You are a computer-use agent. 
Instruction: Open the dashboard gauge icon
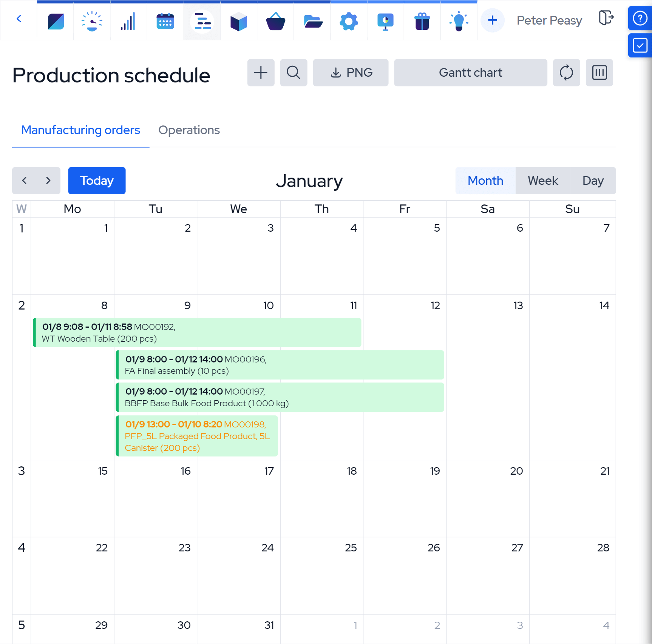tap(92, 21)
